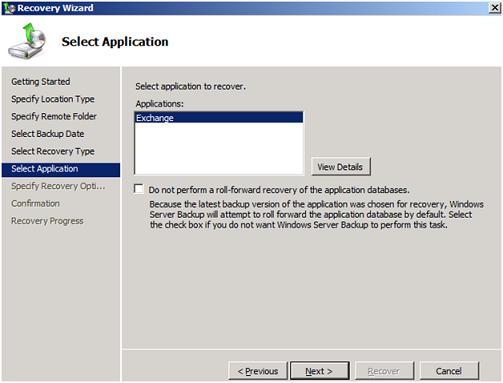Go to Select Recovery Type step
Image resolution: width=503 pixels, height=383 pixels.
click(x=53, y=151)
